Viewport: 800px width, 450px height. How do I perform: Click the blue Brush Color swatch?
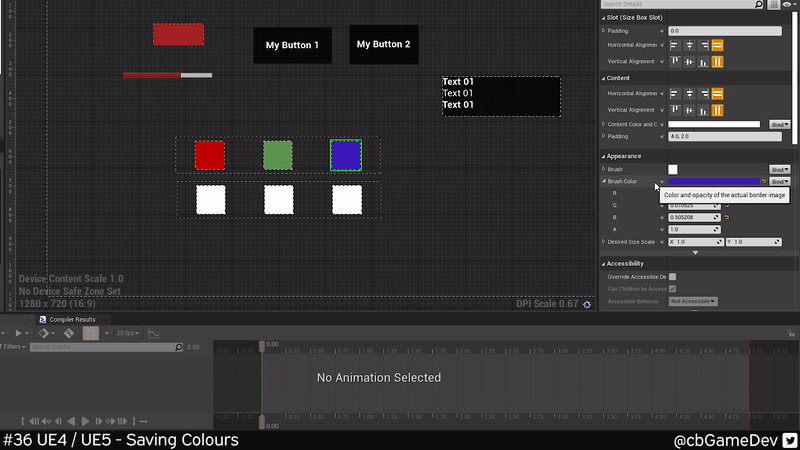point(713,181)
